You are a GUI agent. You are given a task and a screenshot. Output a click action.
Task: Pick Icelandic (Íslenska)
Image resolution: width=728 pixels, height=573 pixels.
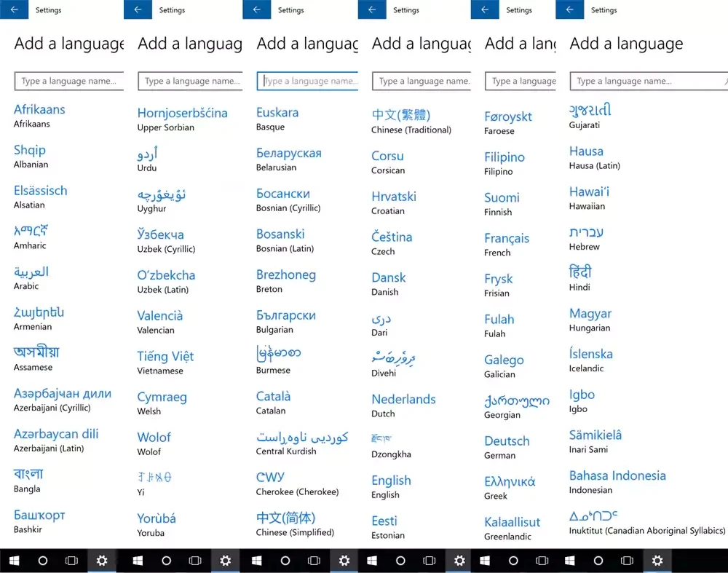[x=590, y=360]
